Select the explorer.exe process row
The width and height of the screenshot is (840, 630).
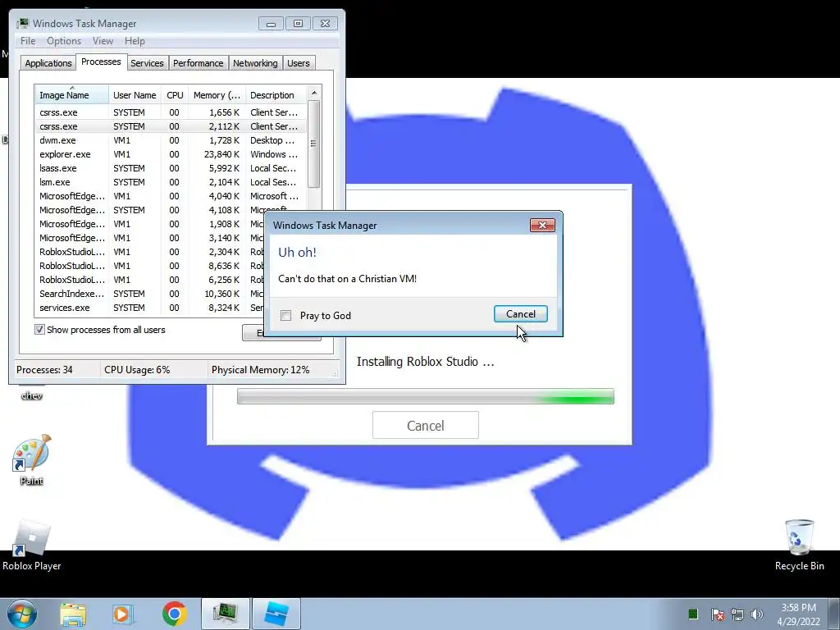(171, 154)
